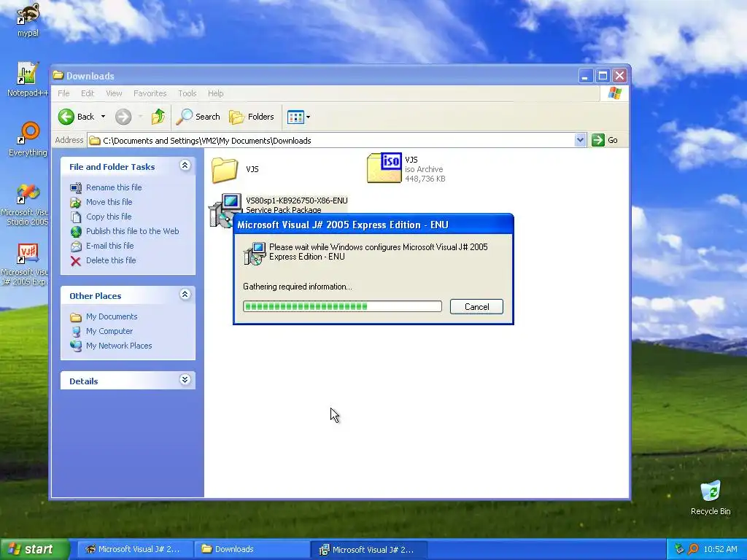Click the VS80sp1-KB926750-X86-ENU file name

click(297, 201)
